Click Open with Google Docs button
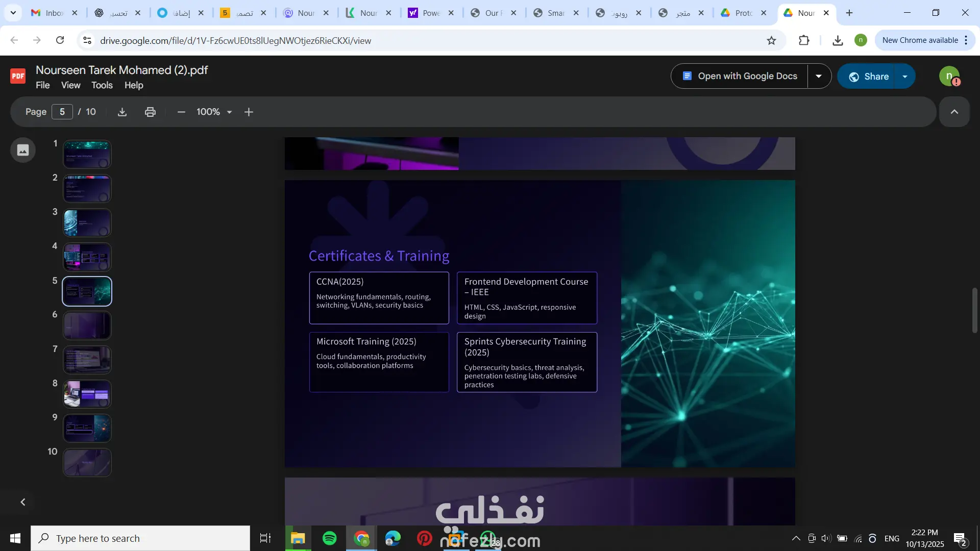Image resolution: width=980 pixels, height=551 pixels. 740,76
